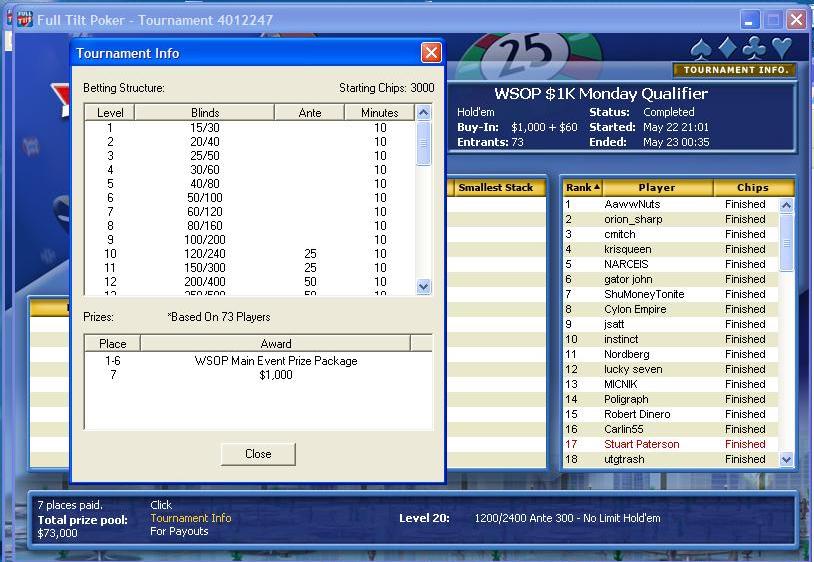Click the Place column header in prizes

(113, 344)
